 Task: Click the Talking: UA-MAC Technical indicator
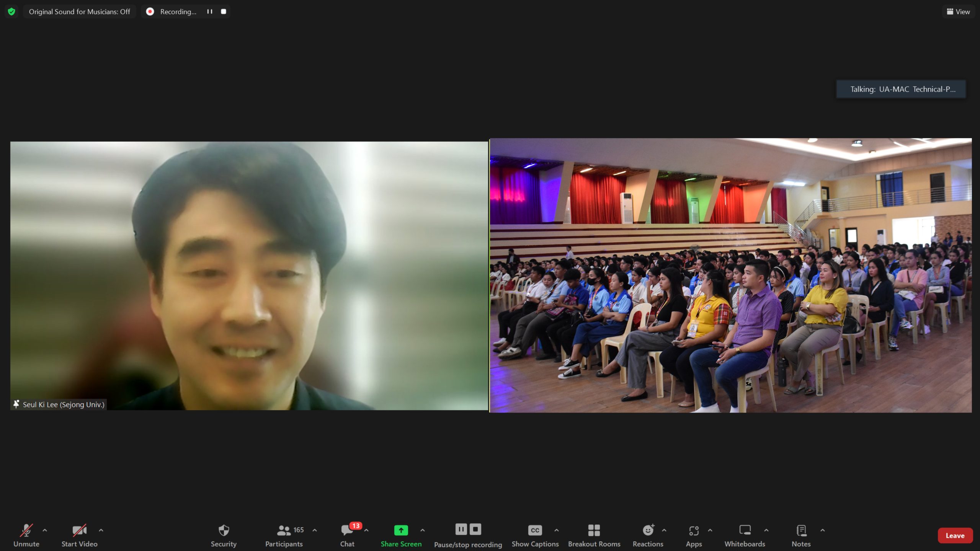901,89
